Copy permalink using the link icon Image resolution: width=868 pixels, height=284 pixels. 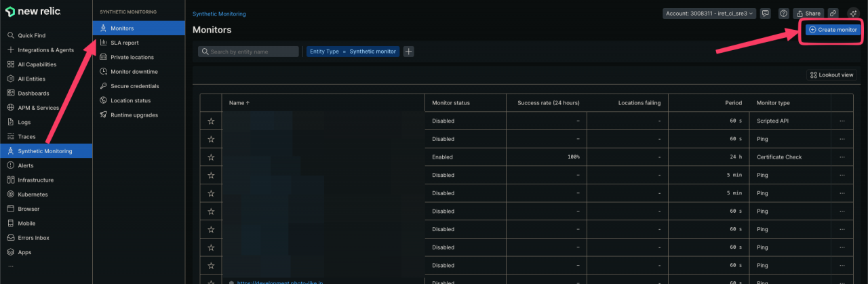[x=833, y=14]
